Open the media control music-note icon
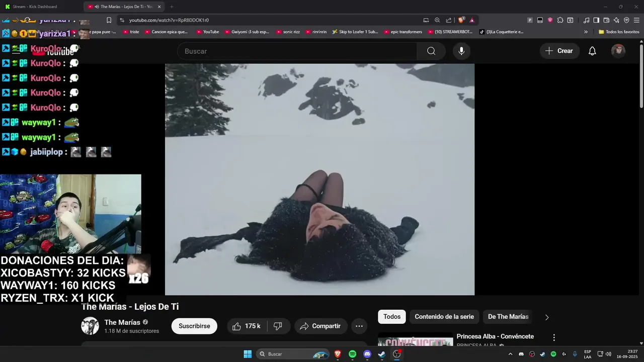Image resolution: width=644 pixels, height=362 pixels. [586, 20]
